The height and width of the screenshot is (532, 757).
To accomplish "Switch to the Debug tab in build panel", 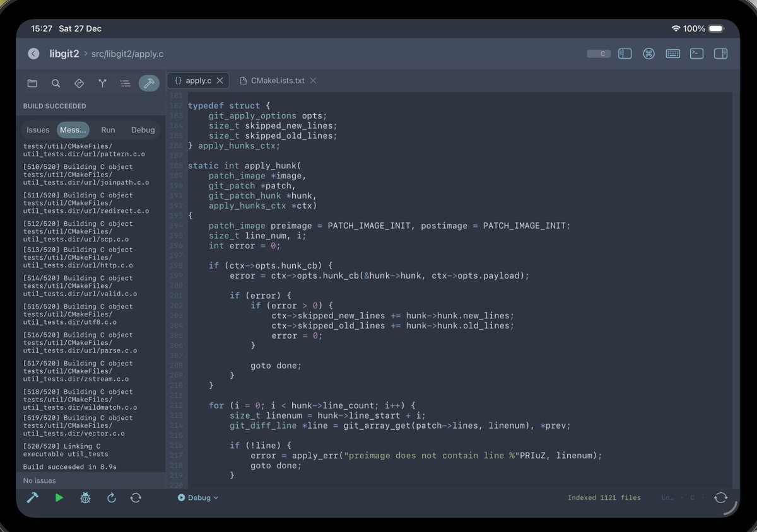I will (x=143, y=130).
